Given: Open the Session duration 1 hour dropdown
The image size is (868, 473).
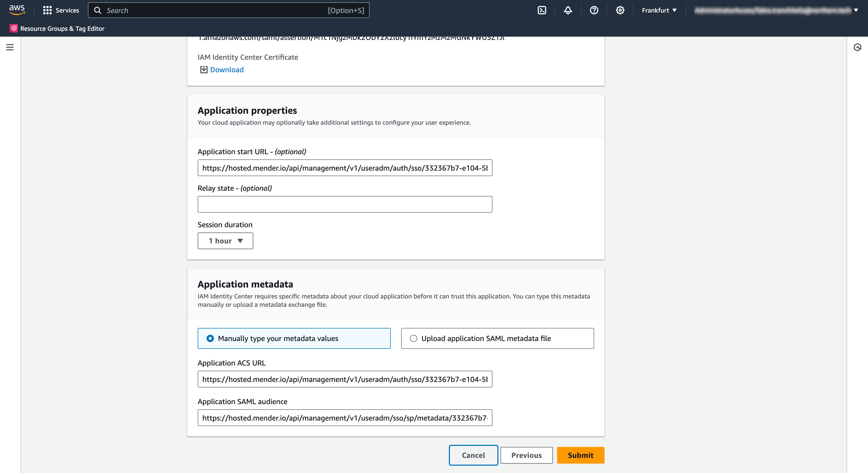Looking at the screenshot, I should tap(225, 241).
